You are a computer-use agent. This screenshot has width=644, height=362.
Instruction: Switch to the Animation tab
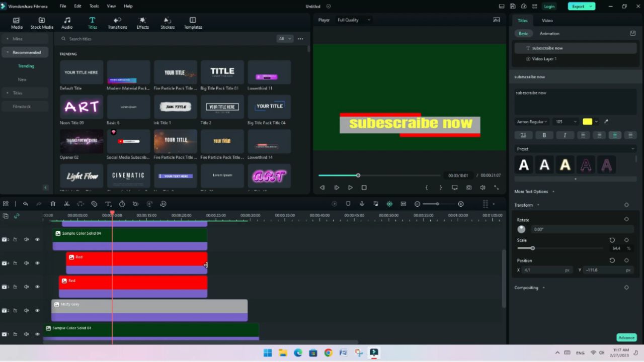tap(549, 33)
